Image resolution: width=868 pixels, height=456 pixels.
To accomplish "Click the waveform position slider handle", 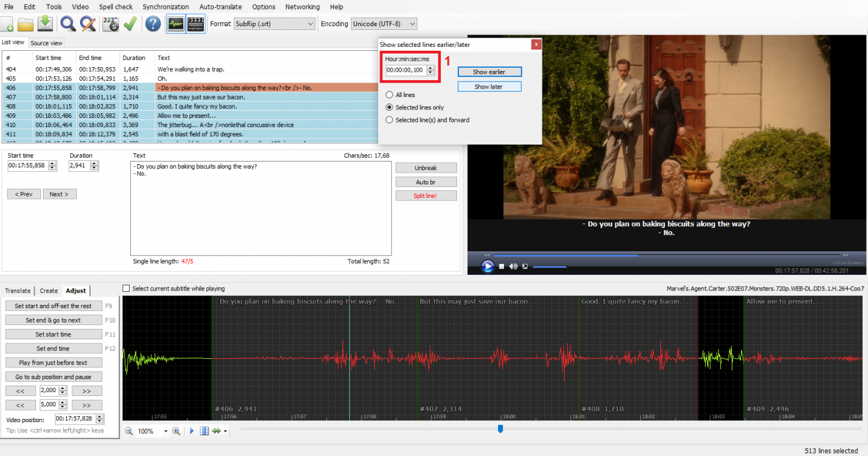I will pyautogui.click(x=500, y=429).
